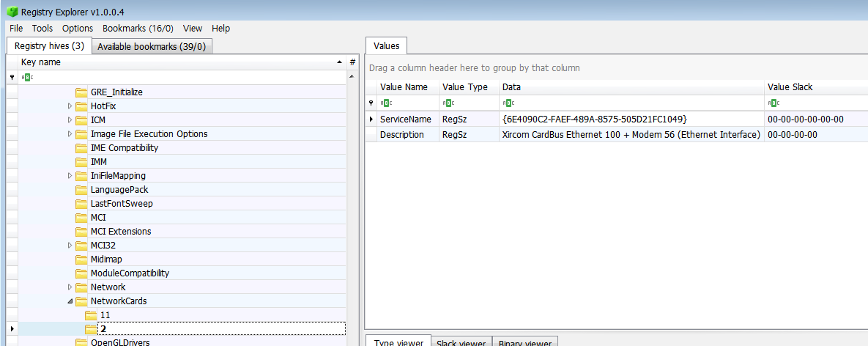Expand the Network key
868x346 pixels.
point(70,287)
